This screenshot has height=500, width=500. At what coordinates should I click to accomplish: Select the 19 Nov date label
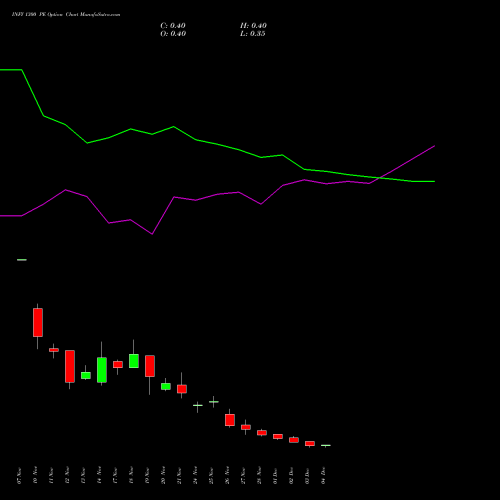[x=147, y=476]
